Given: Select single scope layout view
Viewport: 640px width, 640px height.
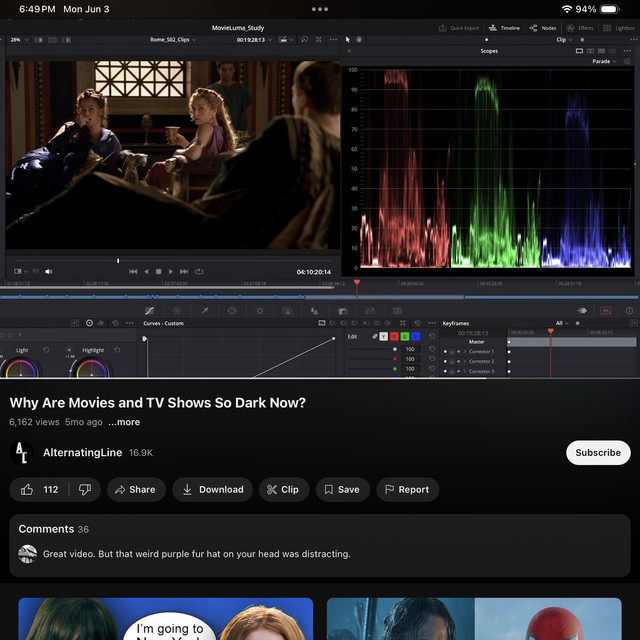Looking at the screenshot, I should pos(579,51).
